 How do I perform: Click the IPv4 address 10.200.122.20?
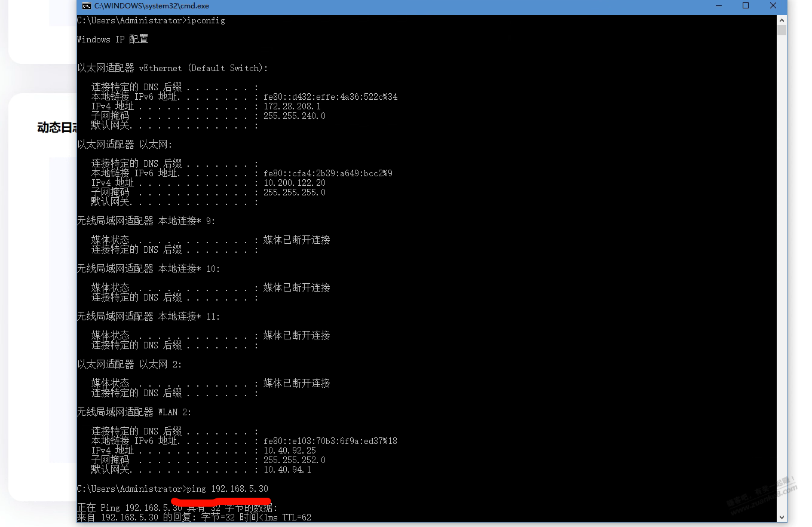click(x=295, y=183)
